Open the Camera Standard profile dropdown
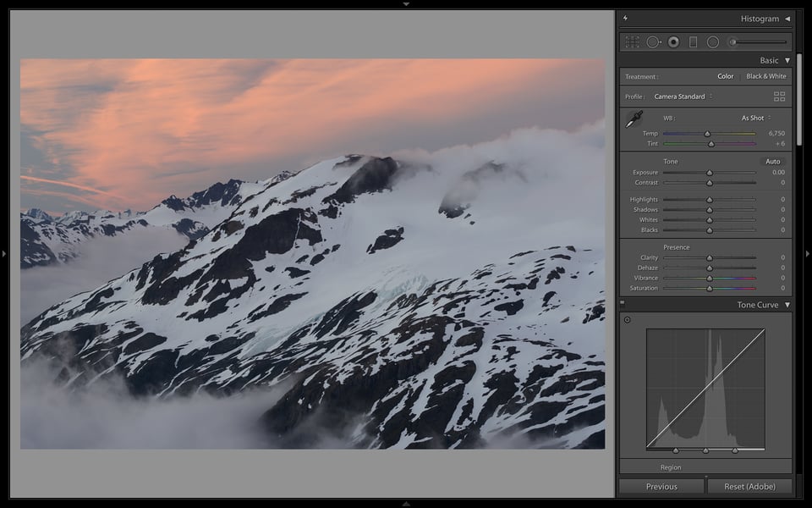 click(x=683, y=97)
